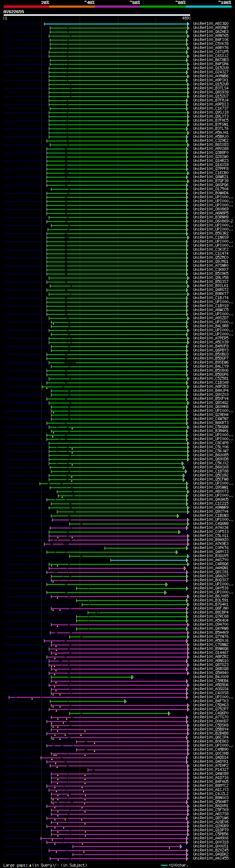Select hit label UniRef100_Q0V318

pos(211,842)
